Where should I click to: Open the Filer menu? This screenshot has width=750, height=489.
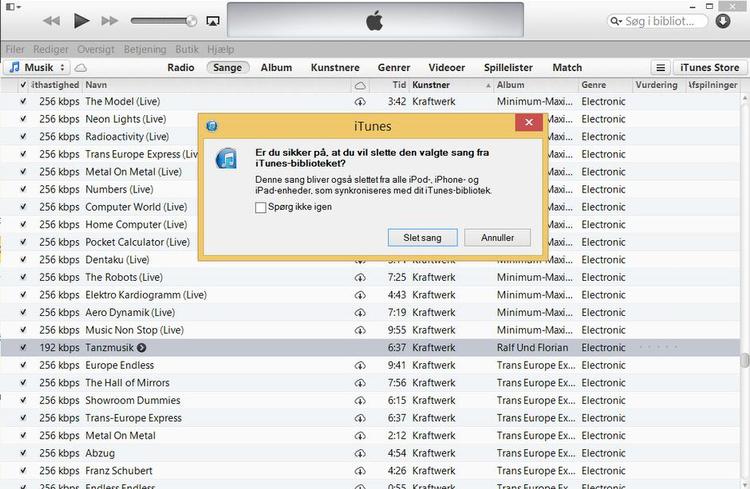tap(15, 49)
